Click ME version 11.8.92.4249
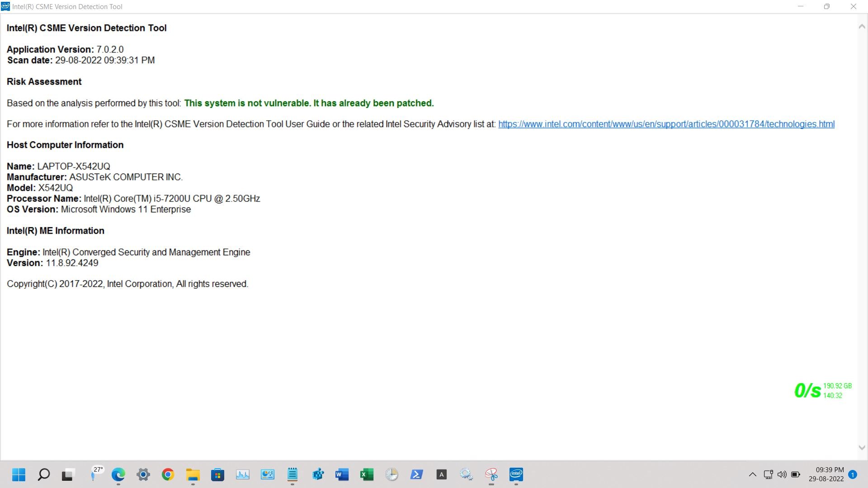 (72, 263)
